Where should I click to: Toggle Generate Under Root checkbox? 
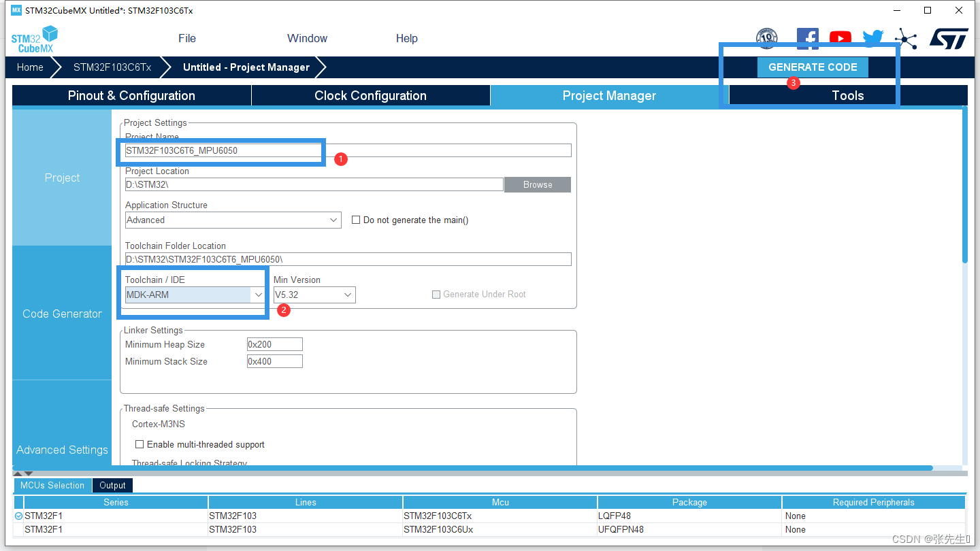point(436,295)
